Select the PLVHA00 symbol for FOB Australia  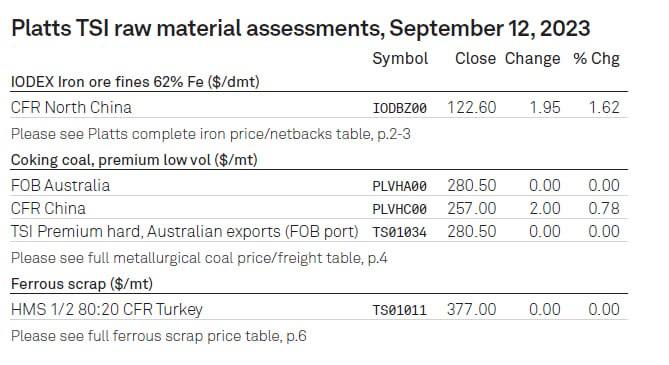point(399,186)
